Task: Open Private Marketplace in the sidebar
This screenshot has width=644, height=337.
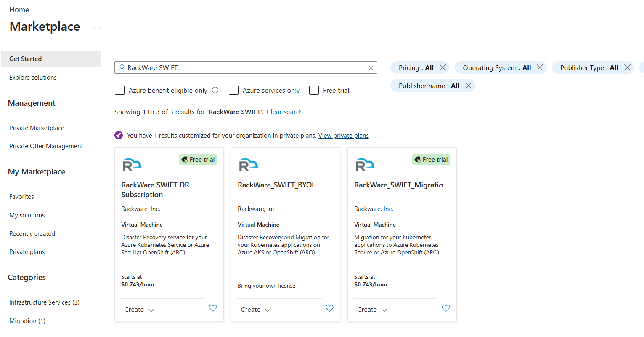Action: [x=37, y=128]
